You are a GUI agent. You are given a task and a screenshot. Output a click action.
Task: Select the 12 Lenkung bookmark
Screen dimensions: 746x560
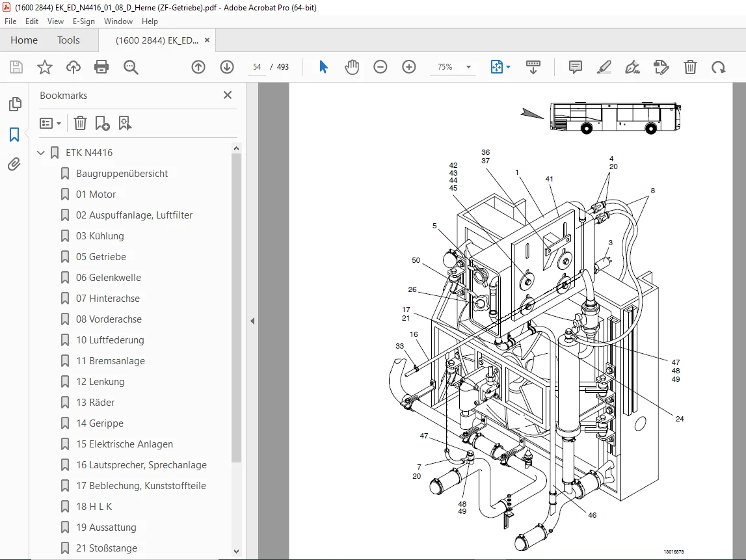[100, 382]
